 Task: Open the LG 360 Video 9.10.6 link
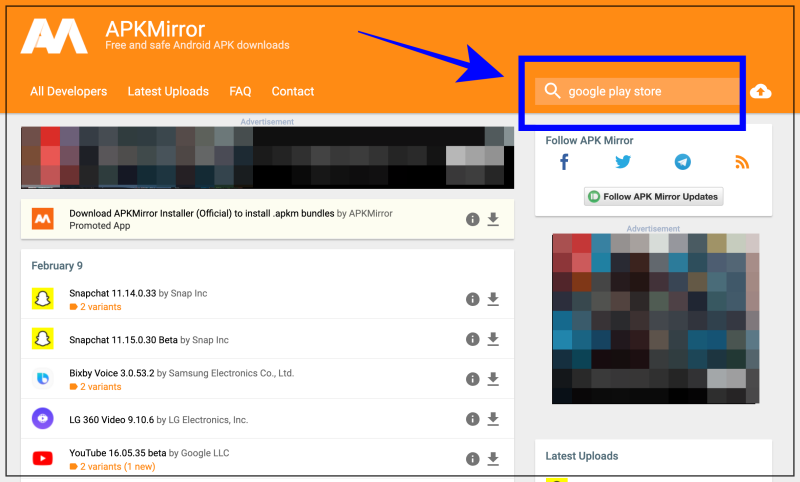tap(112, 420)
